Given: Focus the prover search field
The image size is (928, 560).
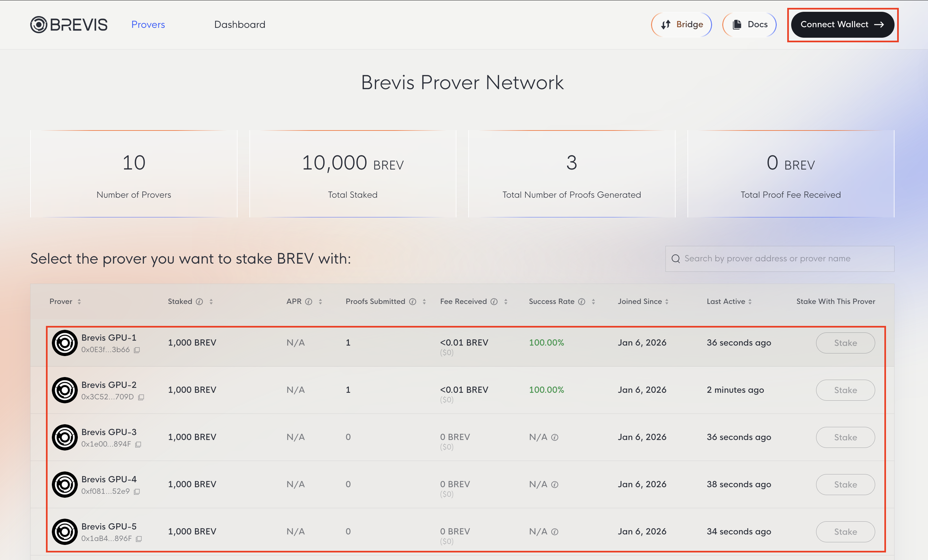Looking at the screenshot, I should click(783, 259).
